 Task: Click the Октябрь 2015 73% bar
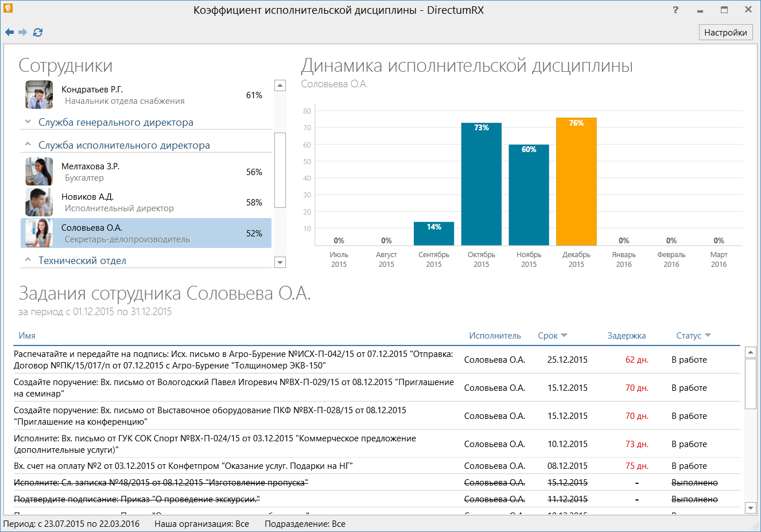(482, 184)
